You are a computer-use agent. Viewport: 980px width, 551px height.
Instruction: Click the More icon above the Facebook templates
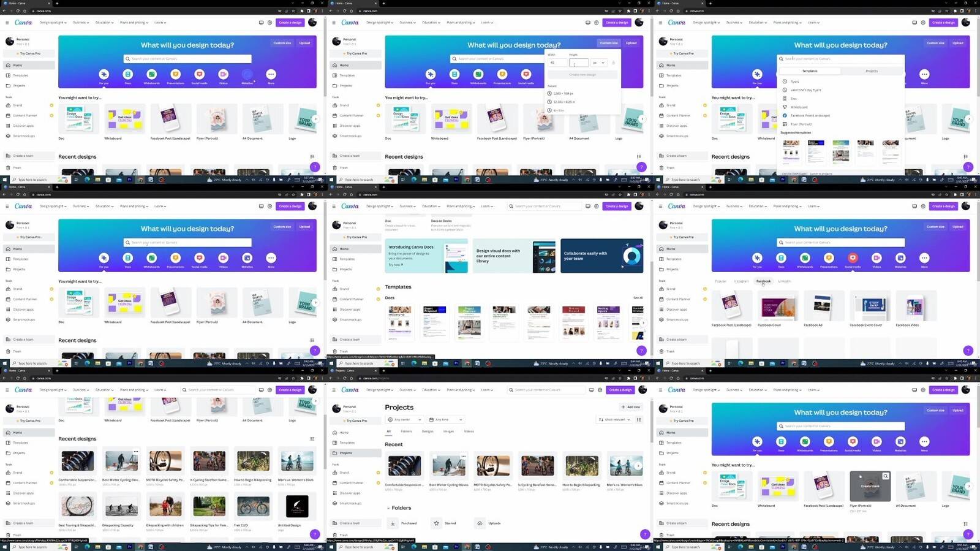click(924, 259)
